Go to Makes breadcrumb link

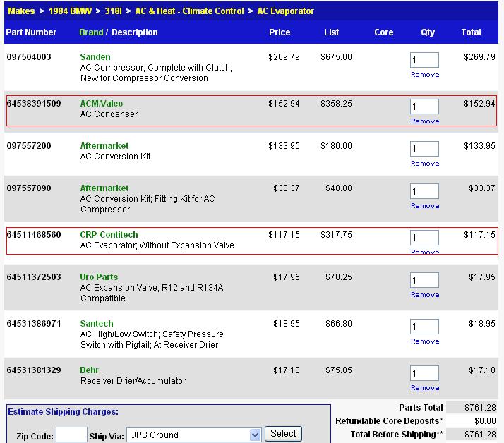coord(21,11)
